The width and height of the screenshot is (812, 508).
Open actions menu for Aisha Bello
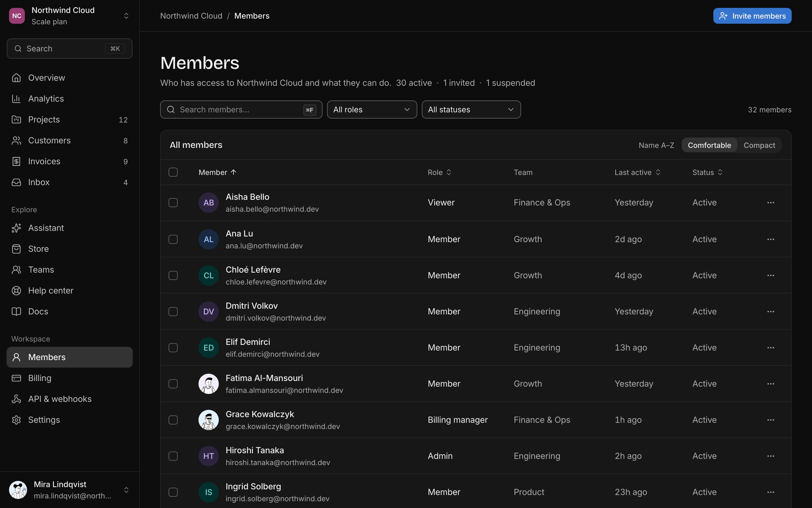(771, 203)
